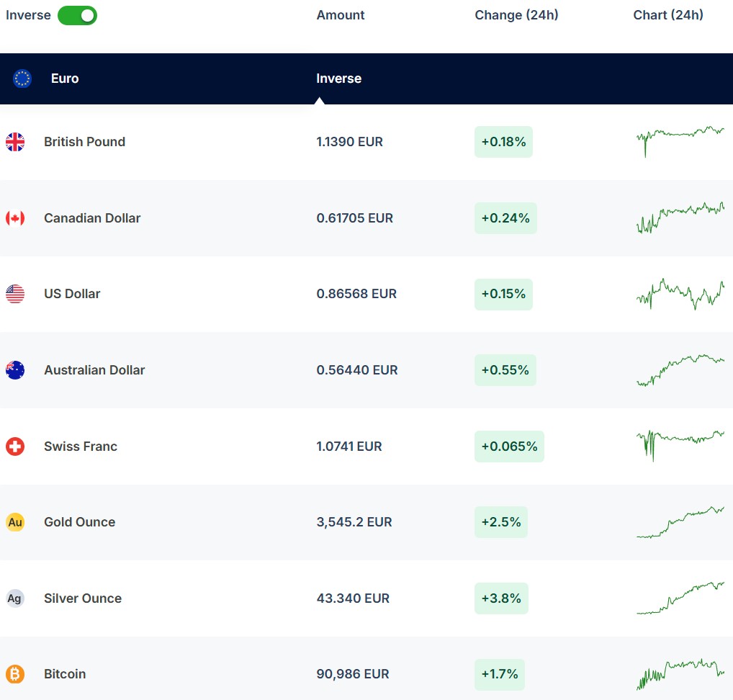Click the Bitcoin logo icon
Image resolution: width=733 pixels, height=700 pixels.
click(15, 674)
